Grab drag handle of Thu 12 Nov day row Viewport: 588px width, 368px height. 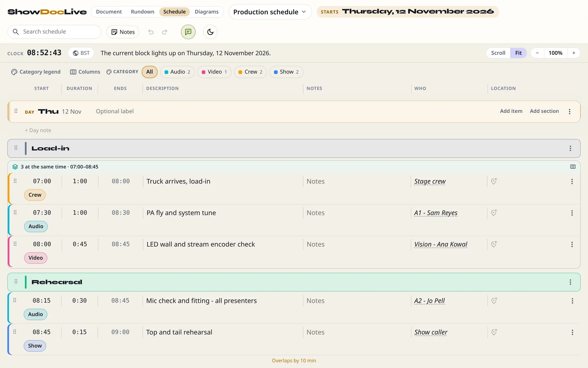point(16,111)
